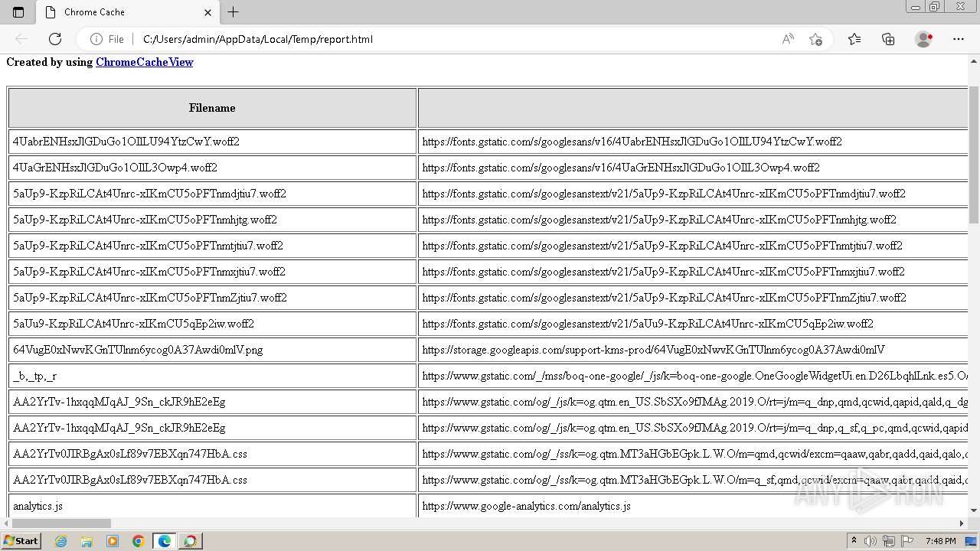This screenshot has width=980, height=551.
Task: View site information File icon
Action: click(x=107, y=39)
